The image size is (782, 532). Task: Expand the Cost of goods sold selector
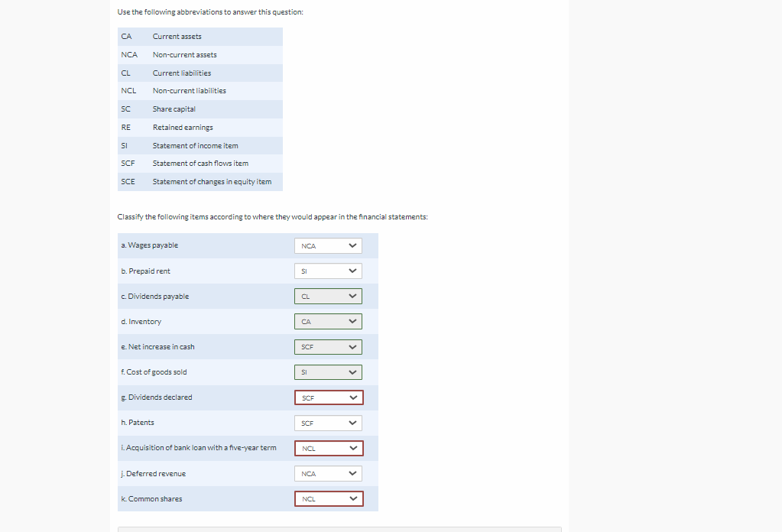[x=327, y=371]
